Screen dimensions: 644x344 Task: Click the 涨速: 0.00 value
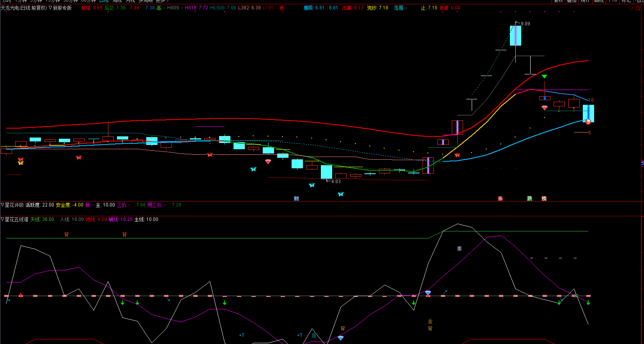click(450, 8)
